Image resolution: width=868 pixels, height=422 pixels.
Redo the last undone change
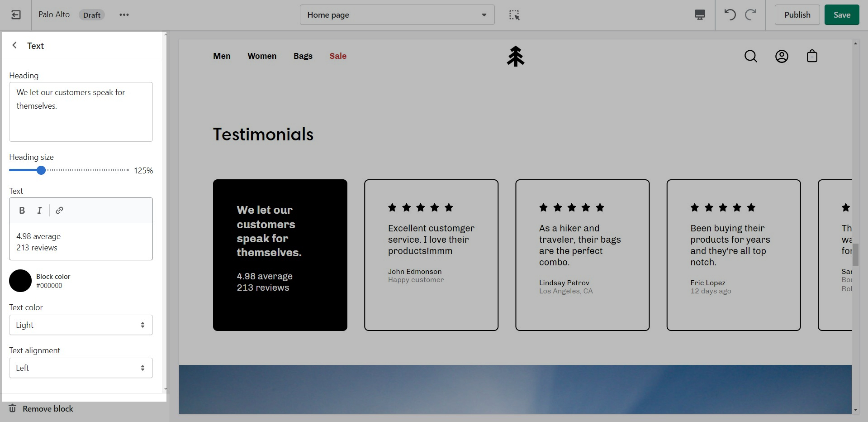tap(751, 15)
